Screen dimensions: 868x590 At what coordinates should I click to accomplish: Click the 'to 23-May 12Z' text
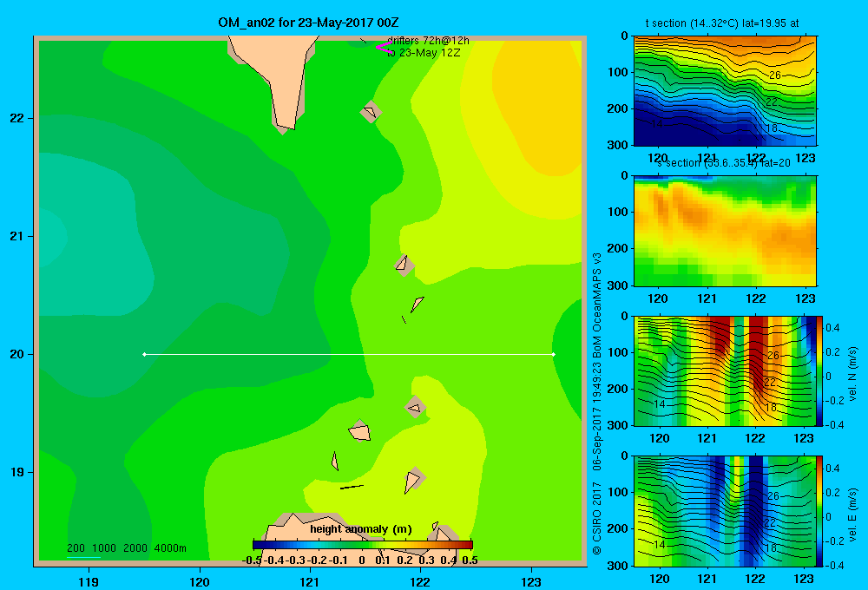[x=424, y=53]
